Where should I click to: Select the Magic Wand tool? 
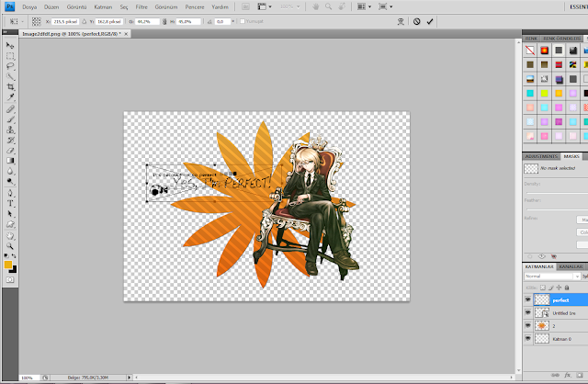(x=10, y=77)
